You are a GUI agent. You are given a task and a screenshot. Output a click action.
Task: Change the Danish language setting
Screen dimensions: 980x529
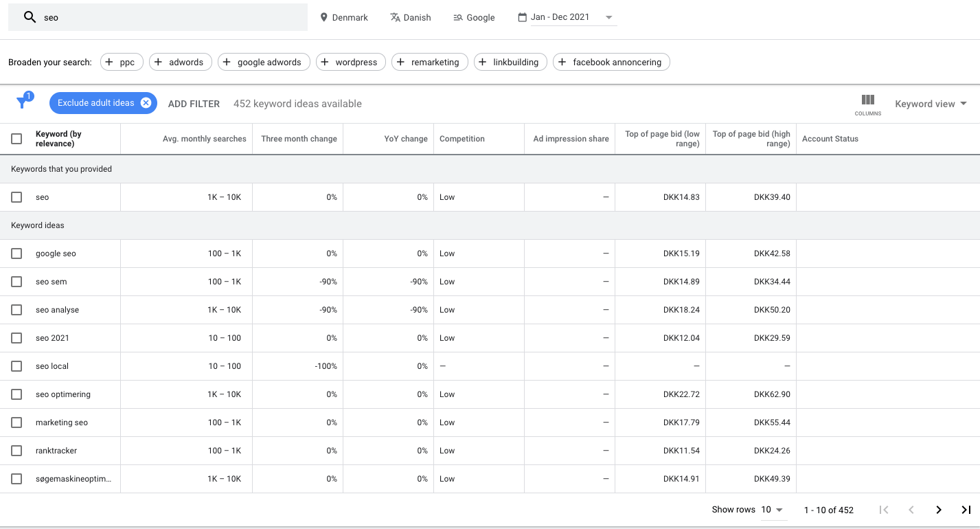pos(410,17)
